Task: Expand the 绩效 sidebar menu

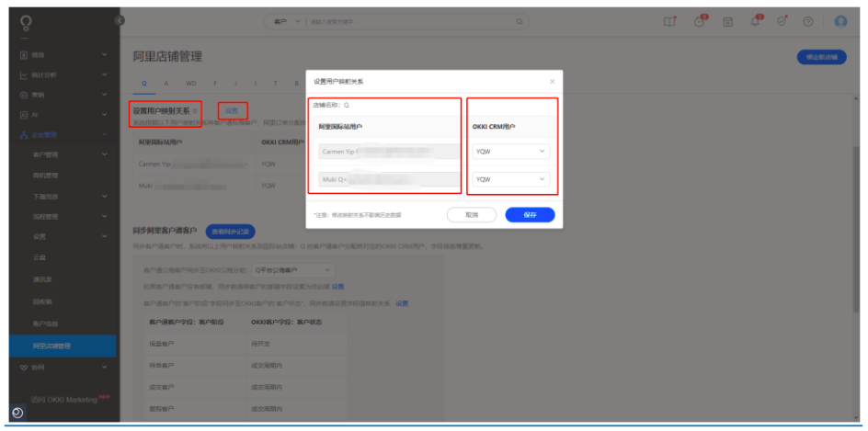Action: (x=105, y=55)
